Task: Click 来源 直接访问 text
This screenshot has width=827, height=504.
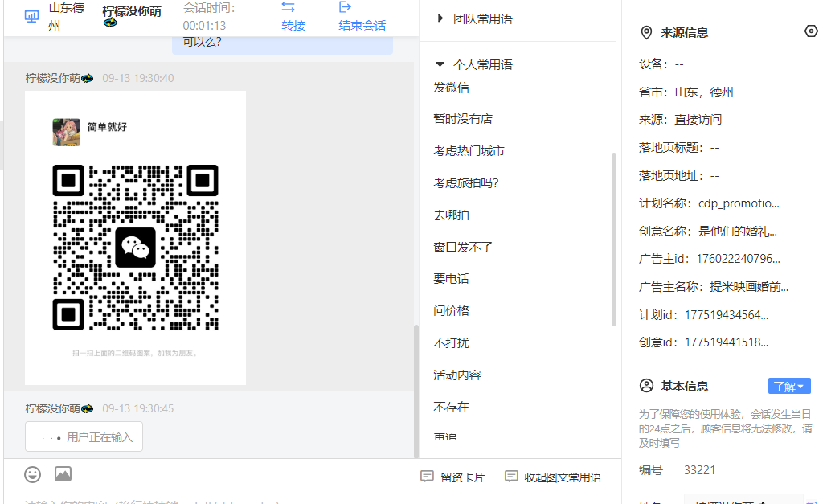Action: pos(681,120)
